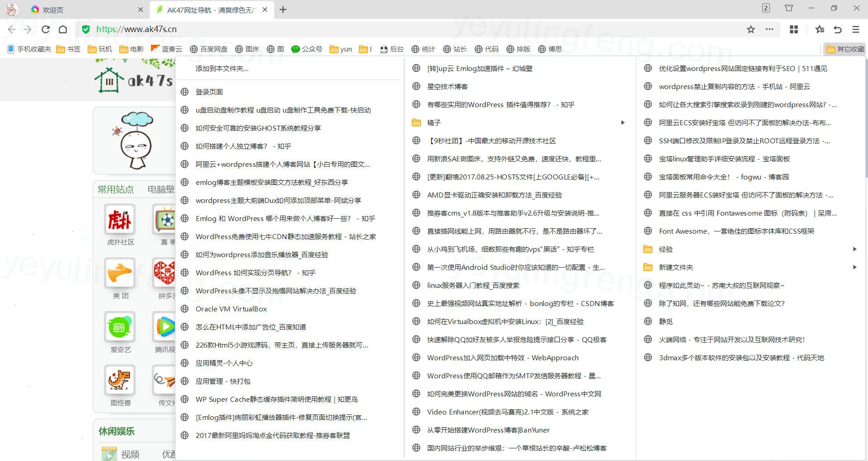
Task: Choose 添加到本文件夹... menu entry
Action: pos(222,69)
